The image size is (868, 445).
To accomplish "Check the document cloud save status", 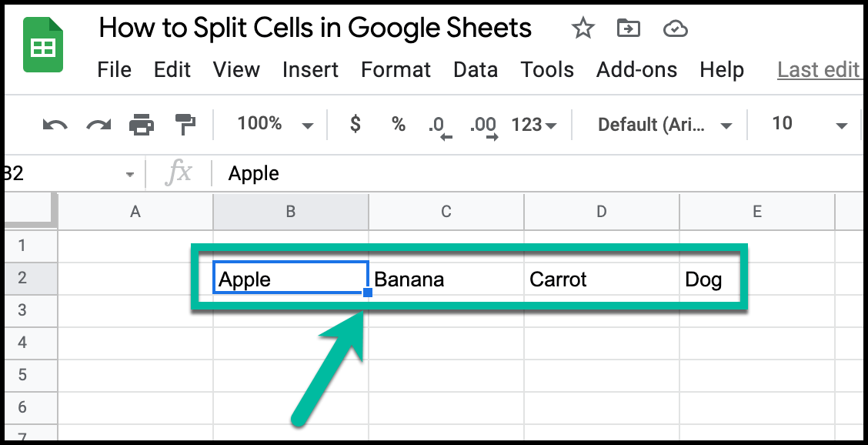I will click(x=675, y=27).
